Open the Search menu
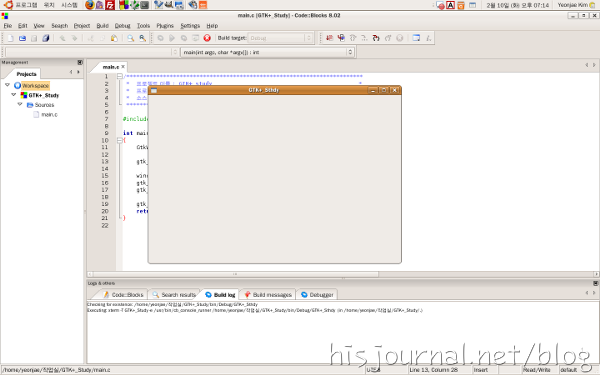600x375 pixels. pyautogui.click(x=59, y=26)
